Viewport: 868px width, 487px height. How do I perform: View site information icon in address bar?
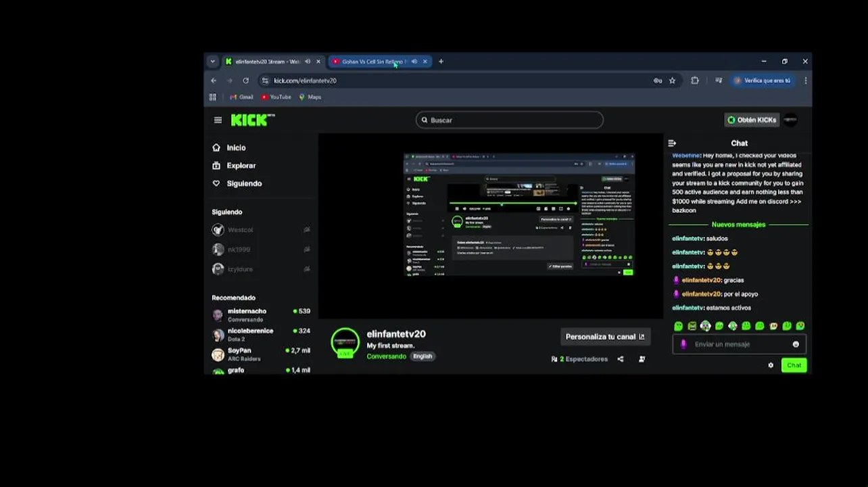[x=265, y=80]
